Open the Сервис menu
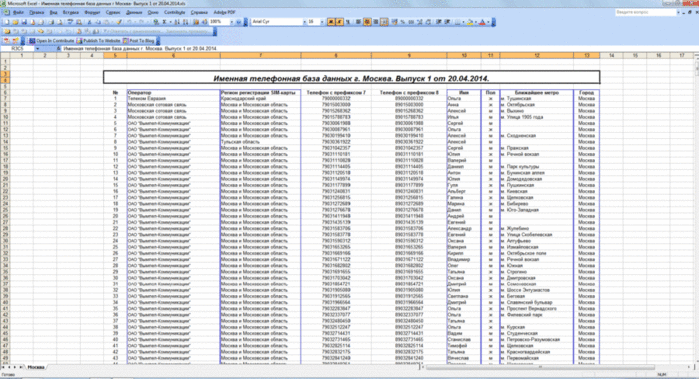This screenshot has height=379, width=699. (113, 12)
